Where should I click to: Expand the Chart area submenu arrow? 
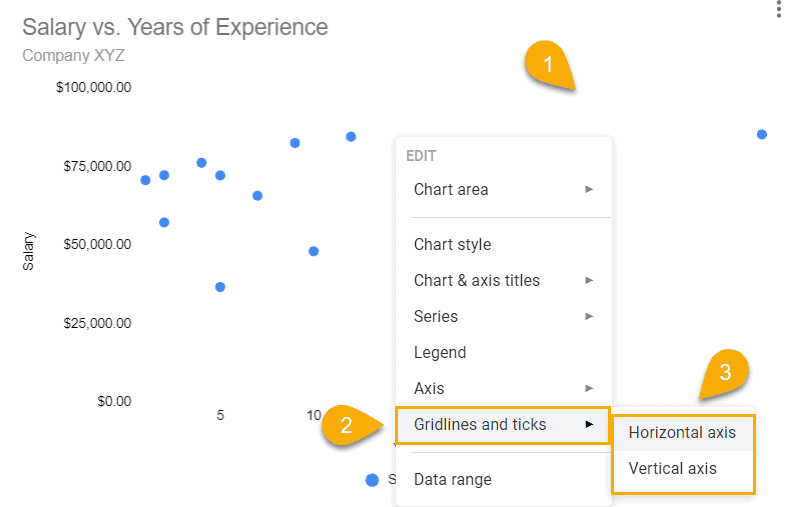coord(590,189)
